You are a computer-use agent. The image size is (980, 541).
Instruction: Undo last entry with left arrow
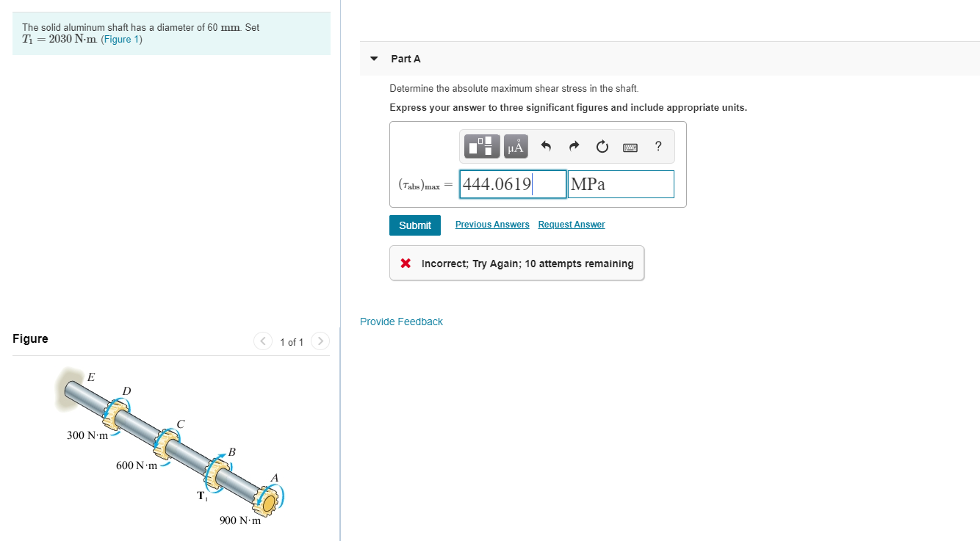[x=546, y=147]
